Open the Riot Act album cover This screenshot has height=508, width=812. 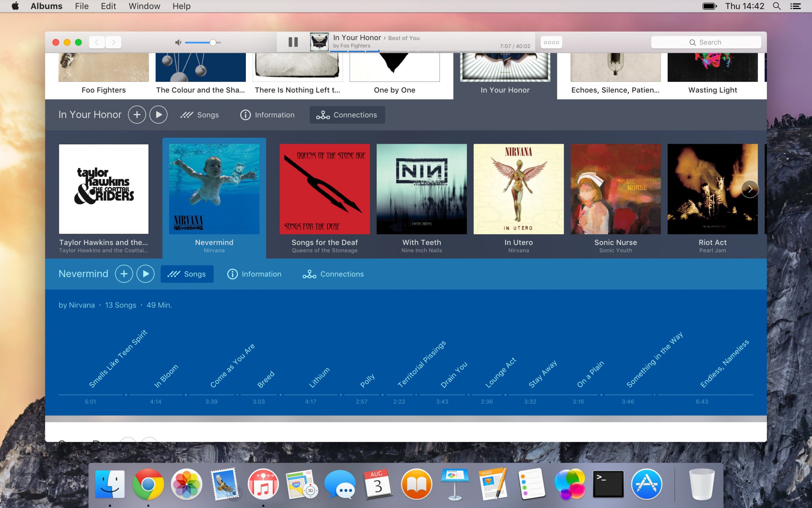click(712, 189)
